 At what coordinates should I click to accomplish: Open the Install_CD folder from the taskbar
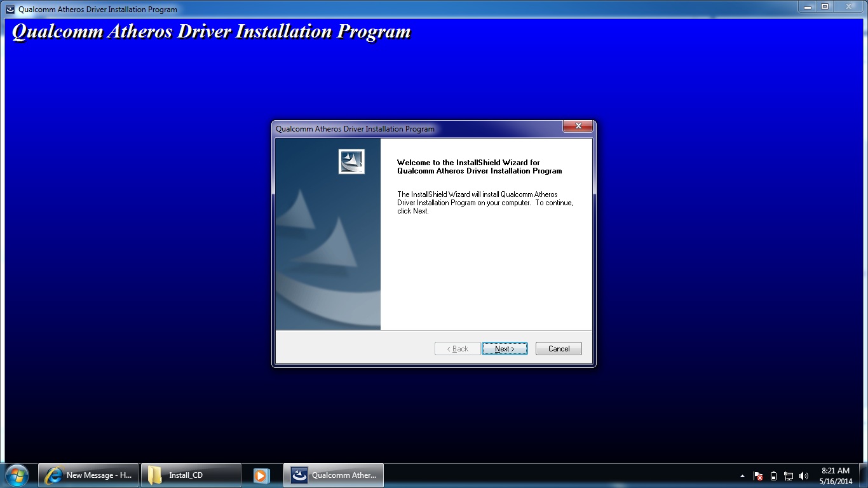click(x=191, y=475)
